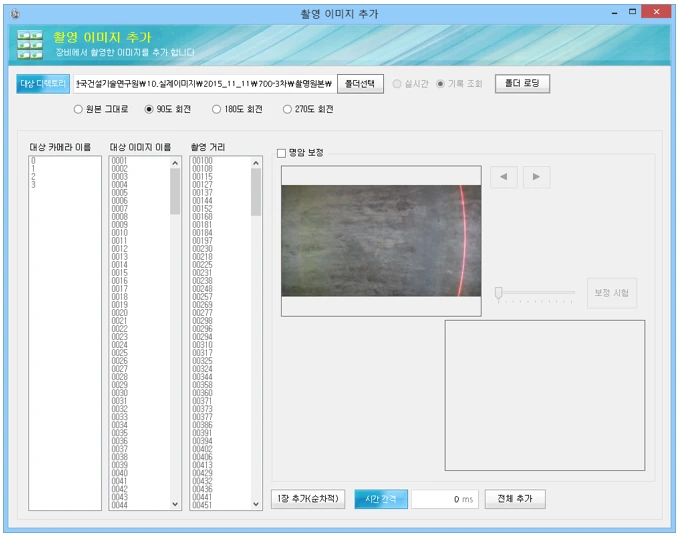Select camera 0 in the camera list
Image resolution: width=681 pixels, height=537 pixels.
click(x=65, y=161)
